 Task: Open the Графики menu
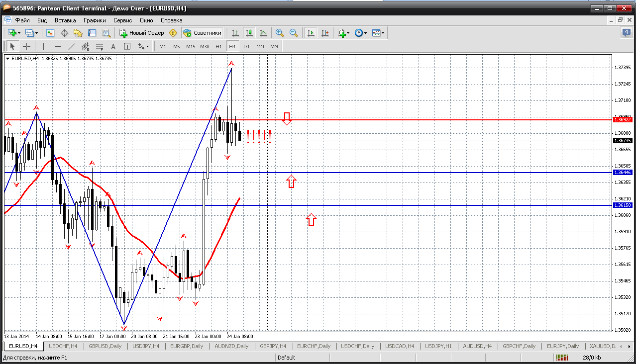pos(95,20)
